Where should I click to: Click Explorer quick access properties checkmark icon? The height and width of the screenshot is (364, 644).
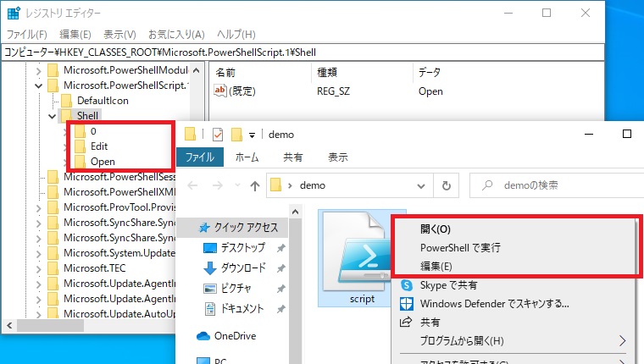click(x=217, y=135)
